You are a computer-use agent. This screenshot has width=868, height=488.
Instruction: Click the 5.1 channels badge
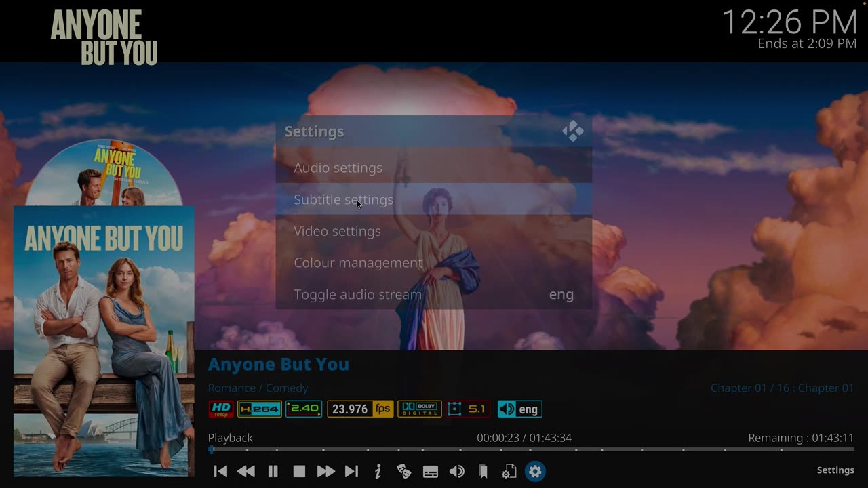[x=468, y=409]
